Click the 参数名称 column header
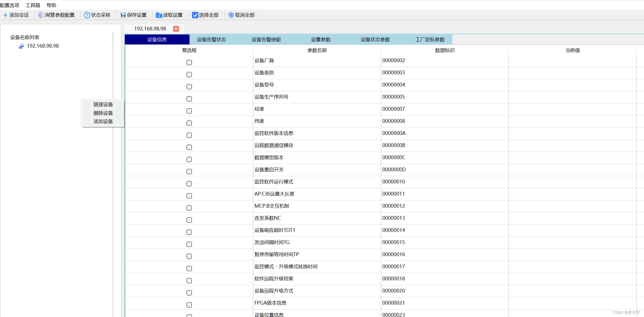This screenshot has height=317, width=644. pyautogui.click(x=317, y=50)
